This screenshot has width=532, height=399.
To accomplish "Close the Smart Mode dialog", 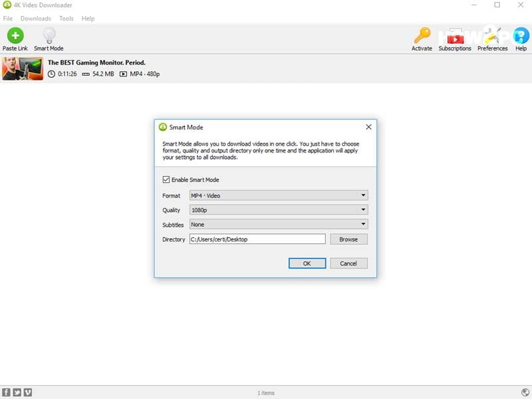I will coord(368,127).
